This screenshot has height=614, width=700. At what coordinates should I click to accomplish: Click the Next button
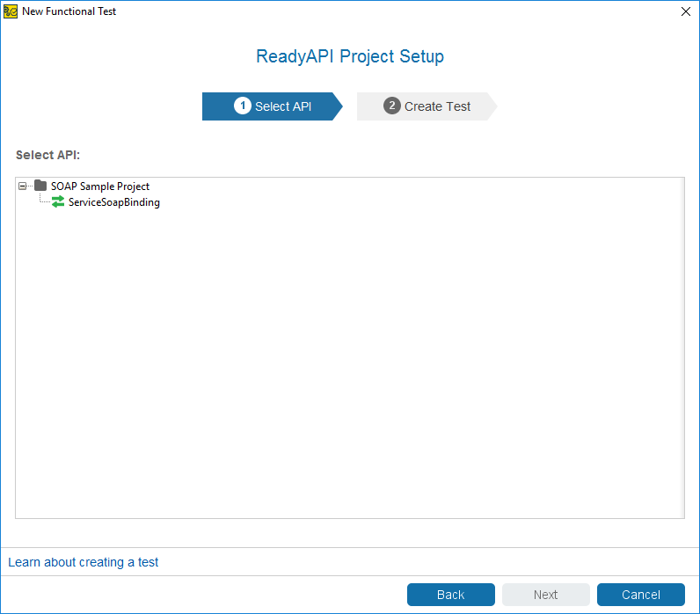click(x=545, y=595)
